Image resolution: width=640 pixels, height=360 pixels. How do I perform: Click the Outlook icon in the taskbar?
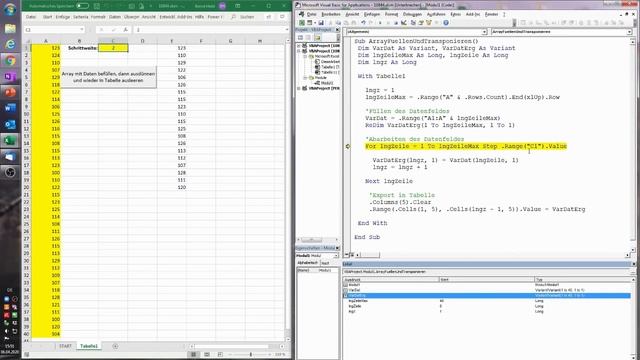(10, 124)
